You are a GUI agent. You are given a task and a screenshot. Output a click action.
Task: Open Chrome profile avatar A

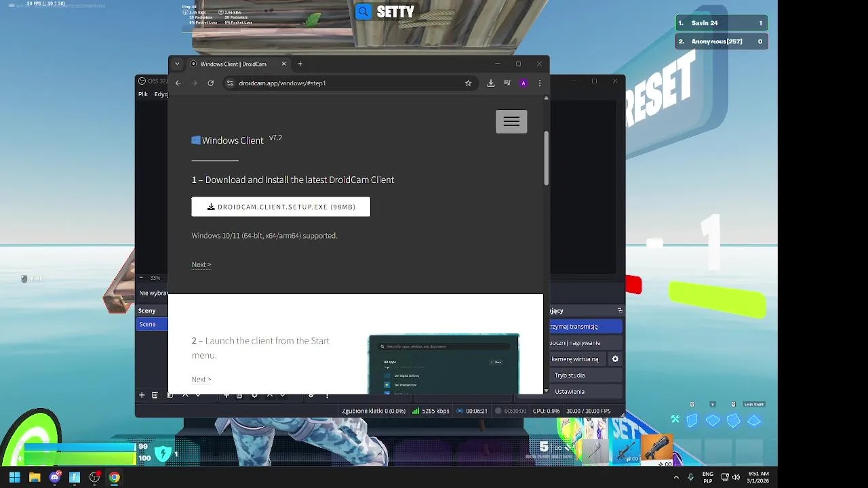point(524,83)
